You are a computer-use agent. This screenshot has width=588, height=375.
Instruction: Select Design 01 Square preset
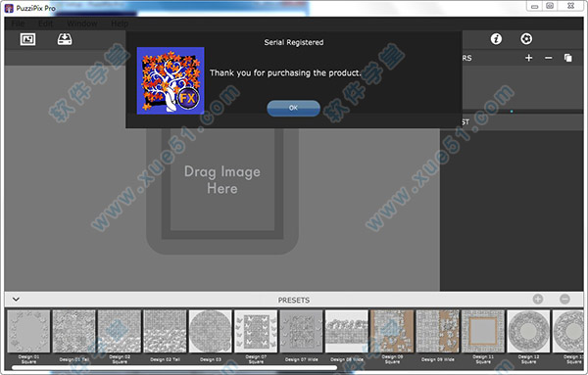28,331
